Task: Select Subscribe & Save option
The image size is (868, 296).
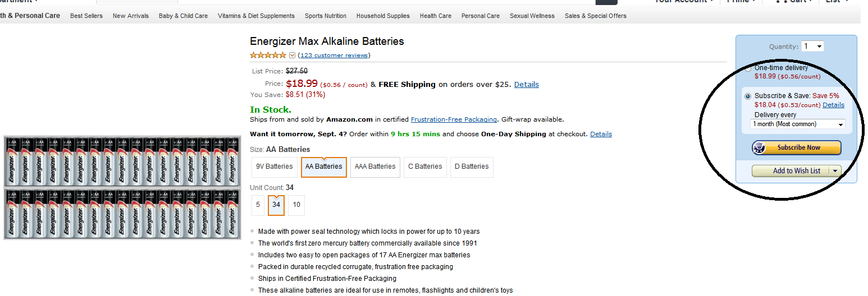Action: [748, 96]
